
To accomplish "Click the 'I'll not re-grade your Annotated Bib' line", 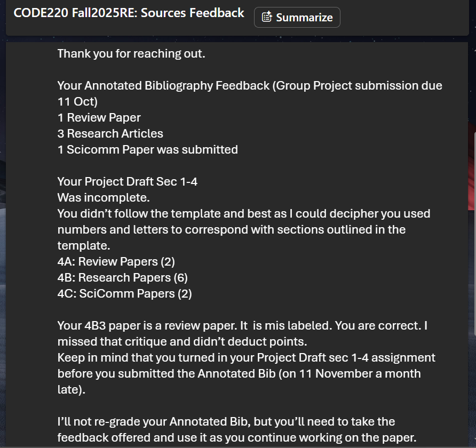I will 226,421.
